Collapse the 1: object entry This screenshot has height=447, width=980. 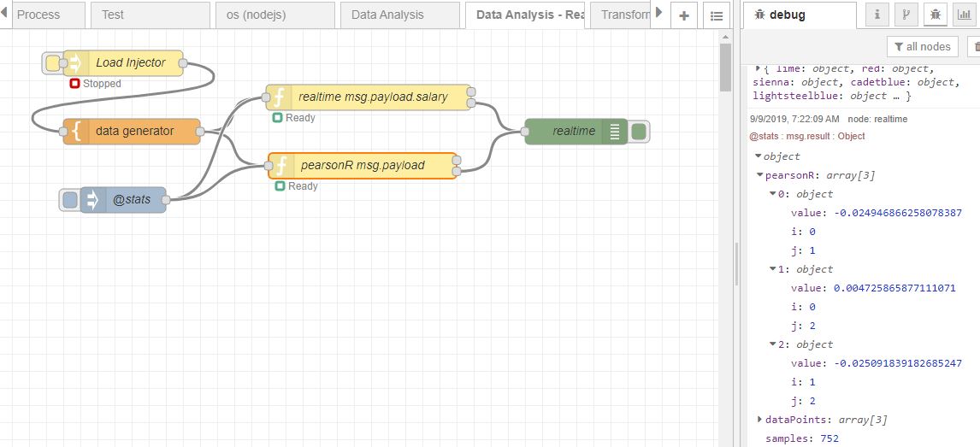(772, 269)
